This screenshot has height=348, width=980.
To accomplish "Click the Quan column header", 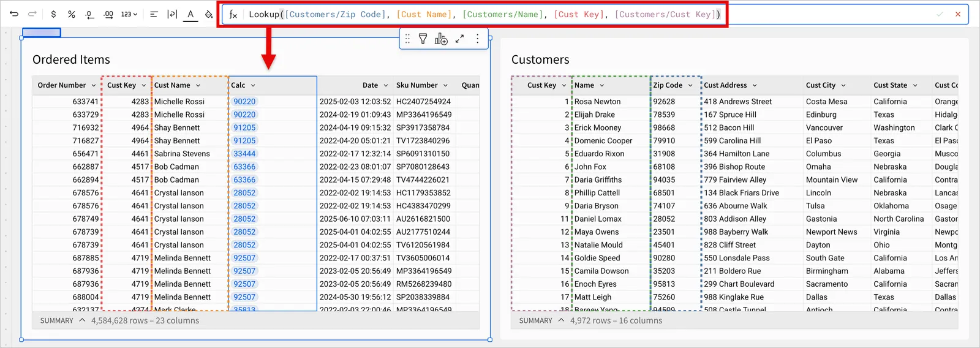I will pos(470,85).
